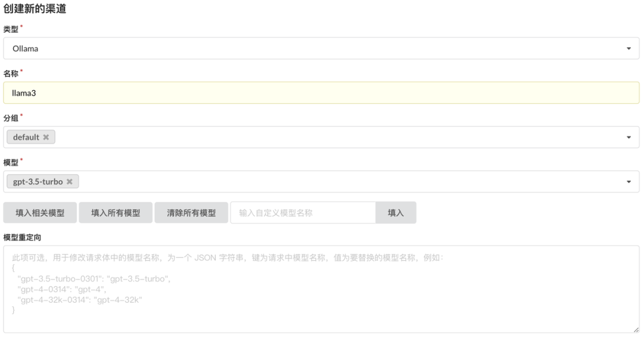Click the default group tag label

pos(26,137)
